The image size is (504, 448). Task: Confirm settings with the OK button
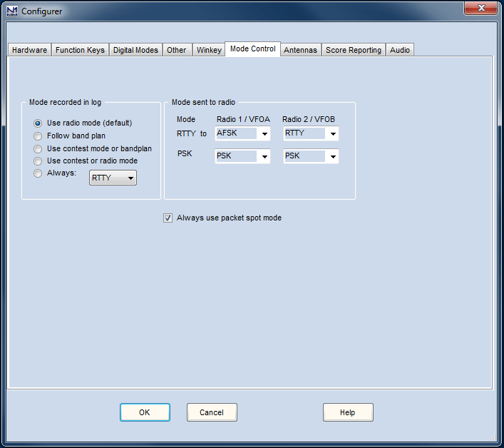(x=145, y=412)
